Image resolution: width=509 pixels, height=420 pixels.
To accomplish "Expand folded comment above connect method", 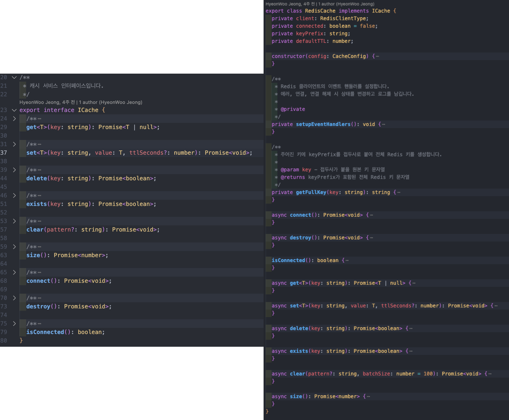I will (14, 273).
